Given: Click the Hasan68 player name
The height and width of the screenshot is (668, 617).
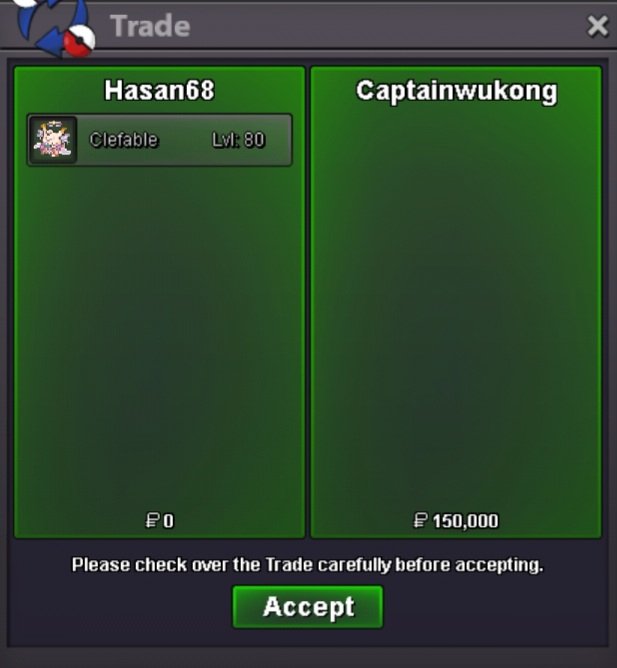Looking at the screenshot, I should 159,90.
